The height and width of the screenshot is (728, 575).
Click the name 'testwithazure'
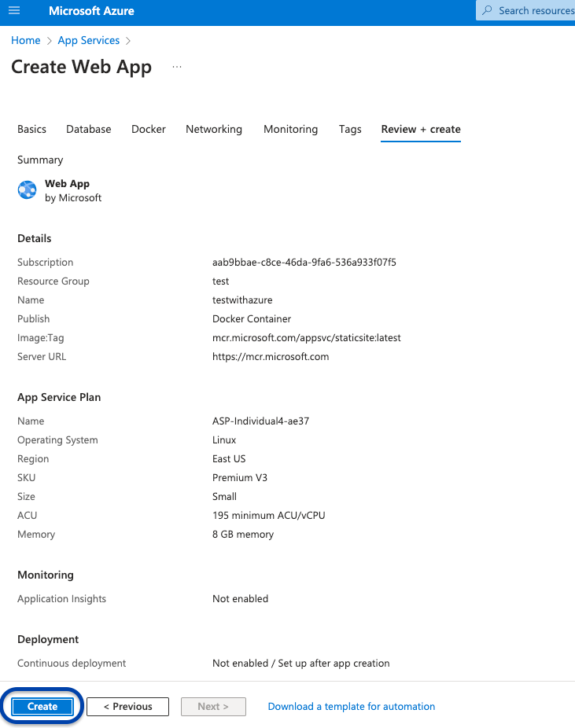(x=242, y=300)
